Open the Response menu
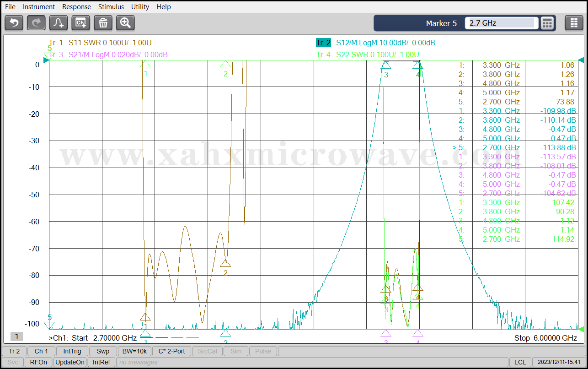 tap(76, 7)
